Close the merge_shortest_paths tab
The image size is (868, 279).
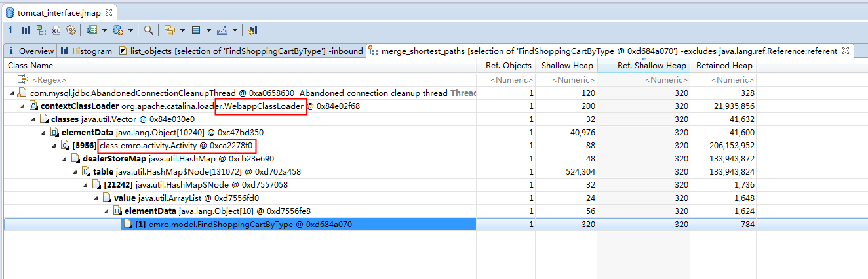(846, 51)
